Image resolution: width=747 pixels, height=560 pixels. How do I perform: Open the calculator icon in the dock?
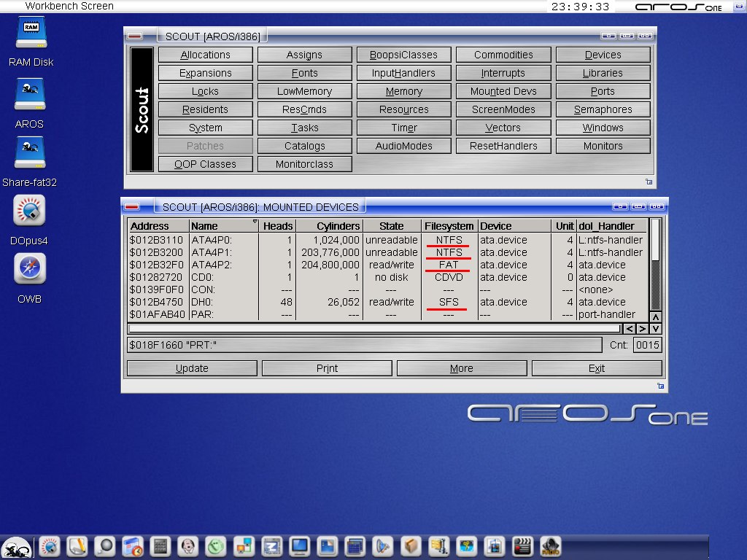[160, 545]
